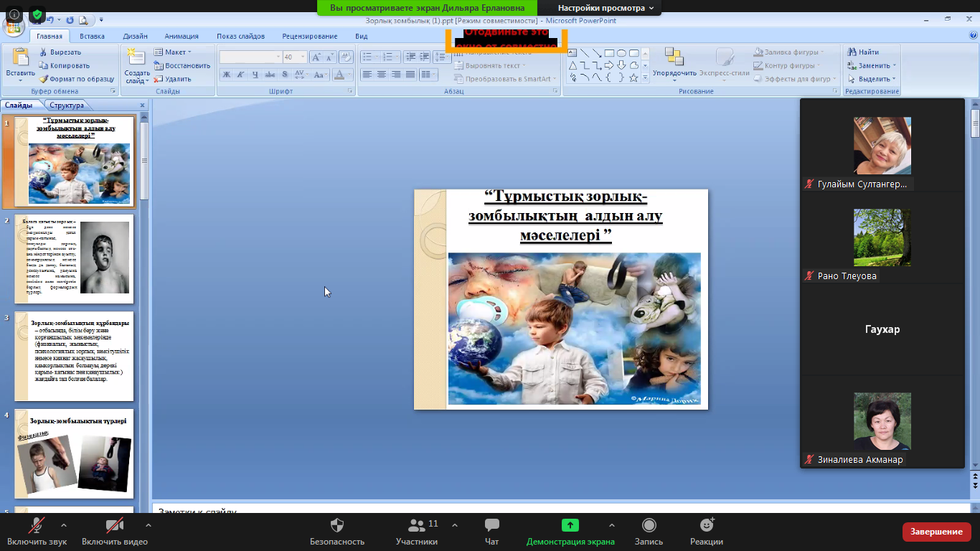The height and width of the screenshot is (551, 980).
Task: Switch to the Вставка ribbon tab
Action: pos(92,36)
